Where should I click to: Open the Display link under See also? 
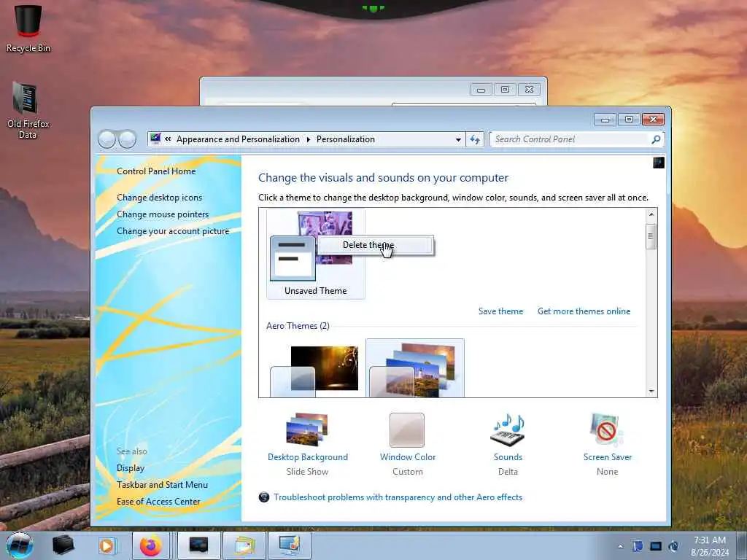[x=131, y=468]
